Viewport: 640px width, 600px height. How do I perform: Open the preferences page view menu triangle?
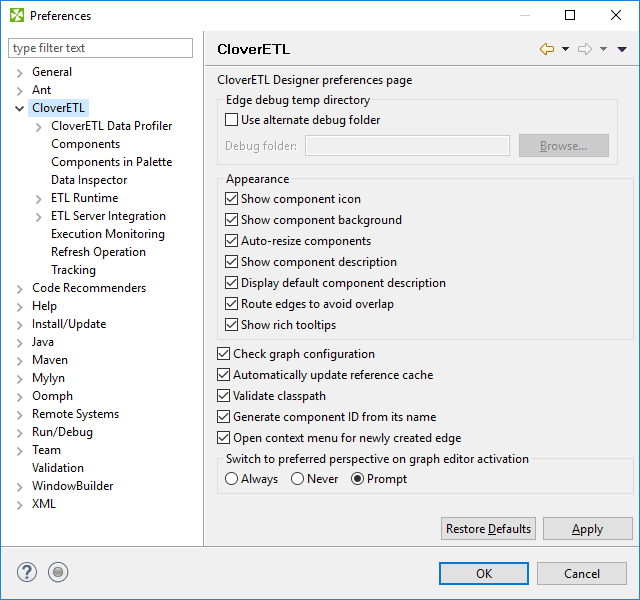click(622, 49)
